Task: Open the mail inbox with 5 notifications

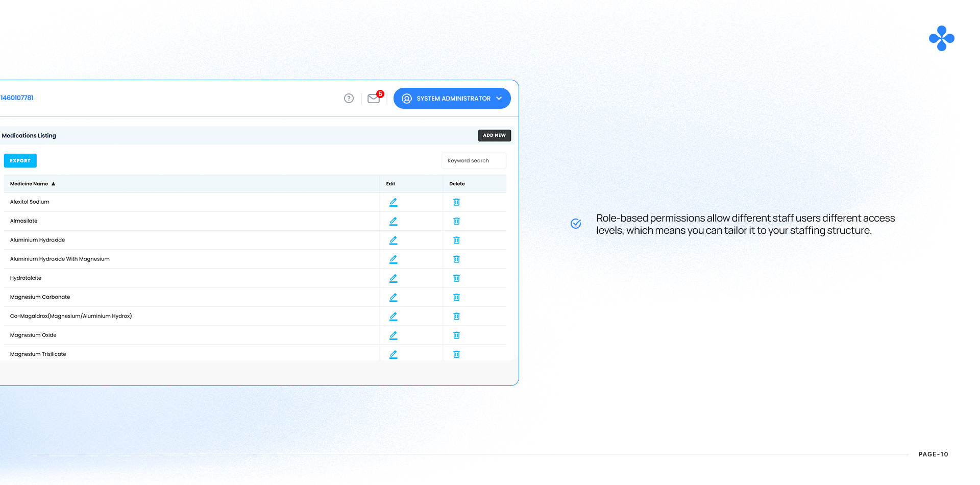Action: tap(374, 99)
